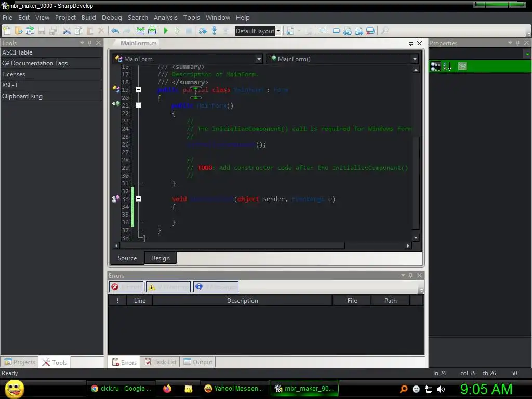532x399 pixels.
Task: Switch to the Source view tab
Action: click(x=127, y=258)
